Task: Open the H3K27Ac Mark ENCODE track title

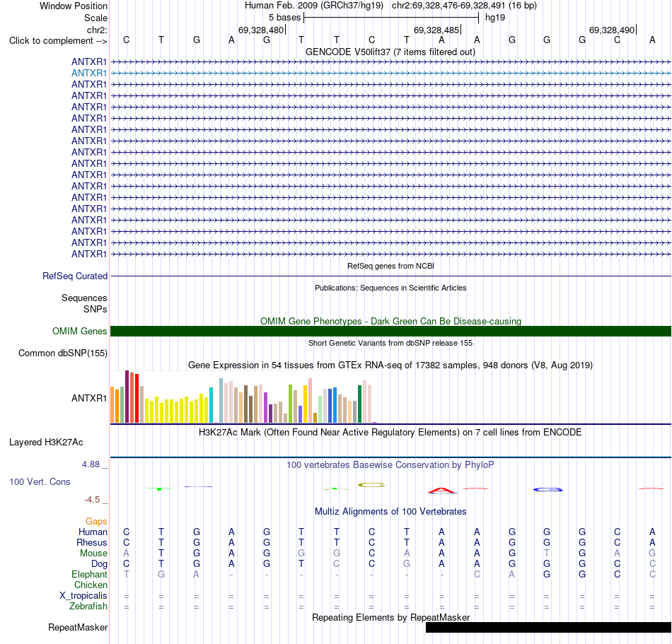Action: (x=390, y=433)
